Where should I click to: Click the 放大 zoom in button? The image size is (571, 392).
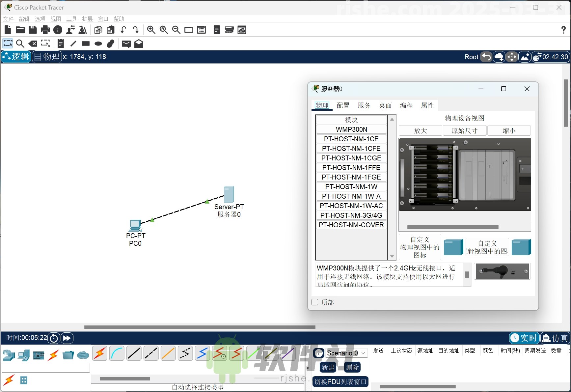coord(421,131)
